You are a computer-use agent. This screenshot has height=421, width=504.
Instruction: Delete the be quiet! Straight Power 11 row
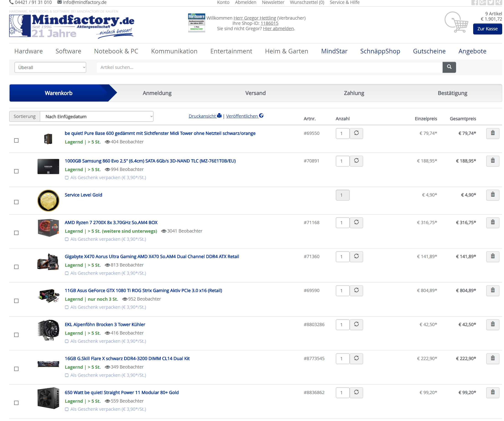click(x=493, y=393)
